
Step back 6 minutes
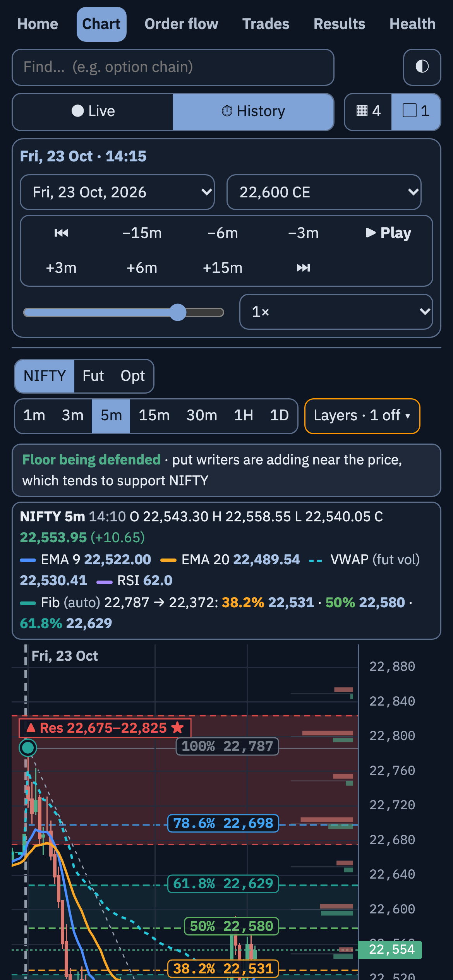[x=223, y=233]
